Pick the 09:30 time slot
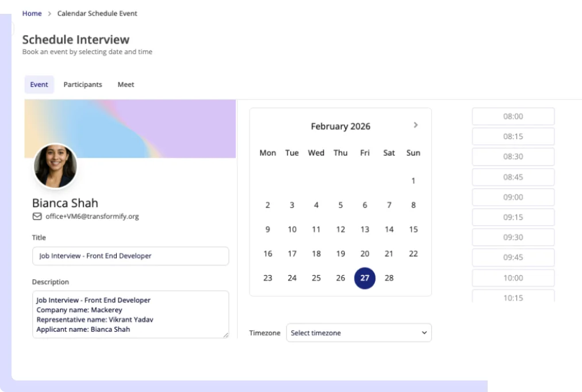The height and width of the screenshot is (392, 582). (x=512, y=237)
